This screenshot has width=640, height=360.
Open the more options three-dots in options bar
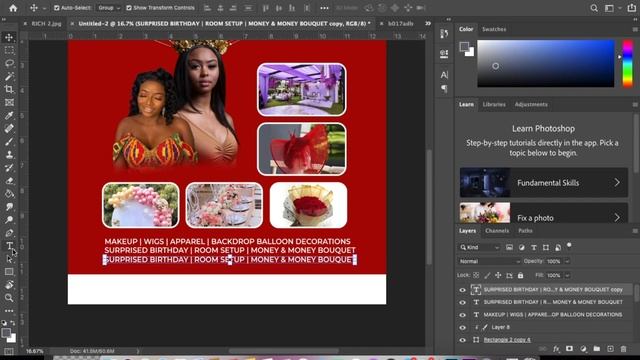pyautogui.click(x=324, y=8)
